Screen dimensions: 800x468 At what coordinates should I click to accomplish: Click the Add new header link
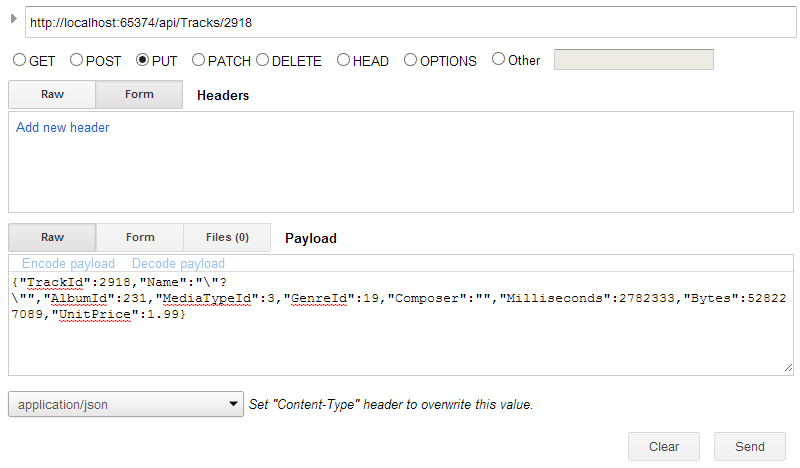pos(63,128)
